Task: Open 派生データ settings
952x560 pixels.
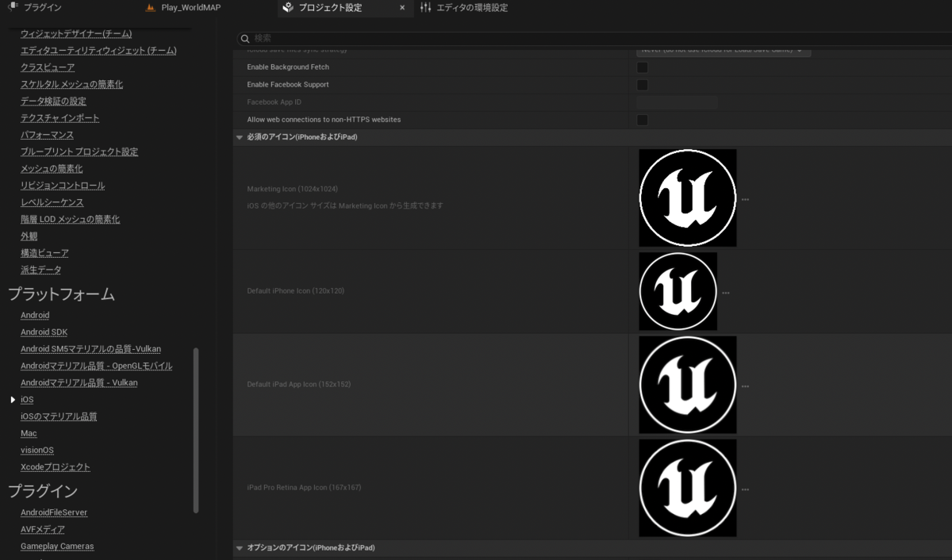Action: point(40,270)
